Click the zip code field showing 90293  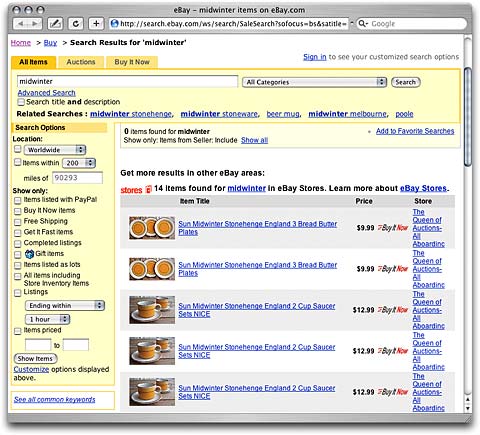coord(77,178)
